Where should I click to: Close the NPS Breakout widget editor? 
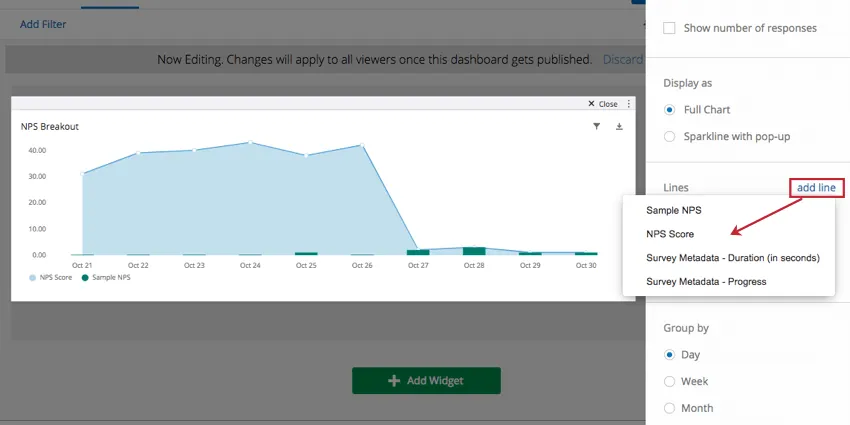(x=603, y=104)
